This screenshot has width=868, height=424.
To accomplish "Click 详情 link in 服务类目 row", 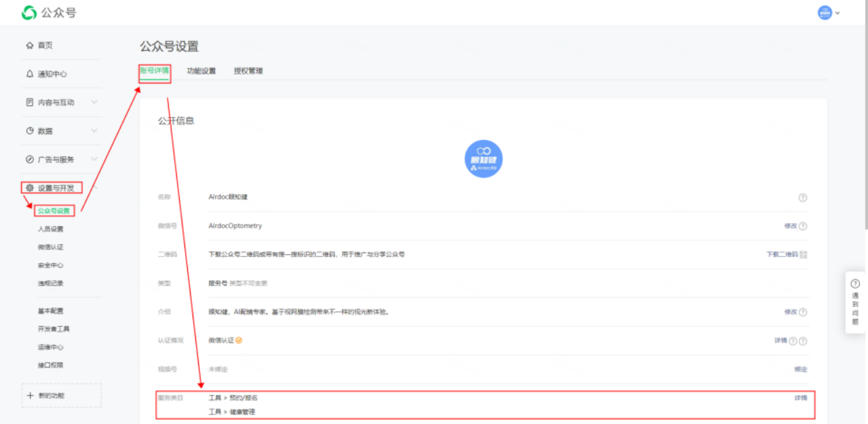I will 801,398.
